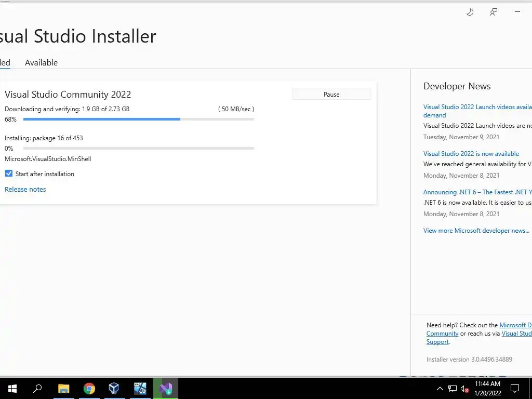The height and width of the screenshot is (399, 532).
Task: Pause the Visual Studio Community download
Action: click(x=331, y=95)
